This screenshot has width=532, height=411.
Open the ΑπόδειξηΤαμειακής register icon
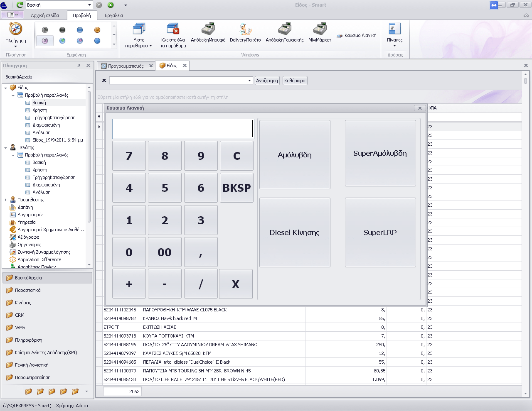[x=284, y=33]
